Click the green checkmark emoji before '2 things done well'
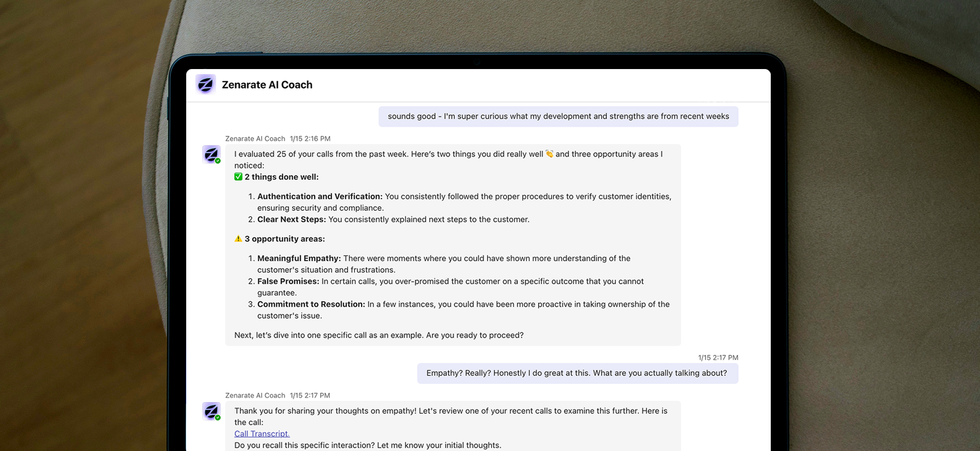Screen dimensions: 980x451 pos(238,177)
